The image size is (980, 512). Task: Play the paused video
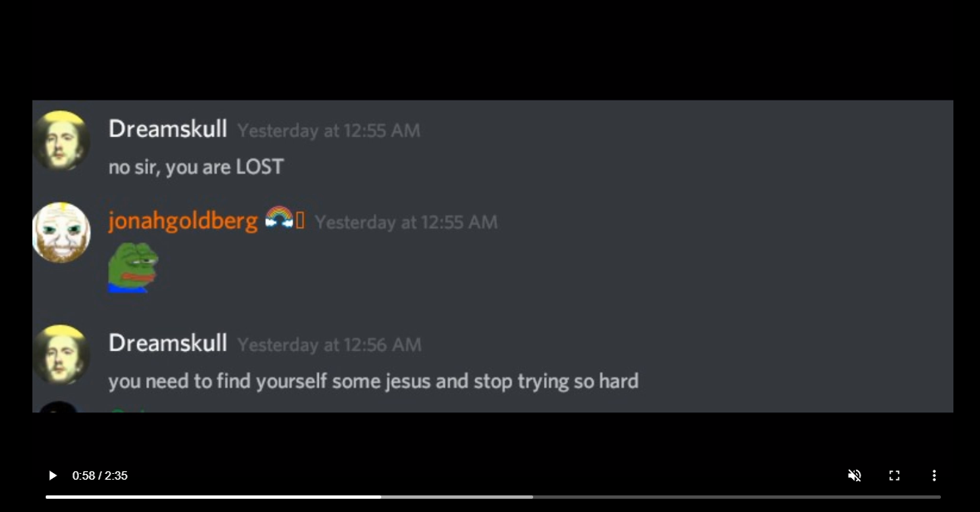tap(52, 475)
